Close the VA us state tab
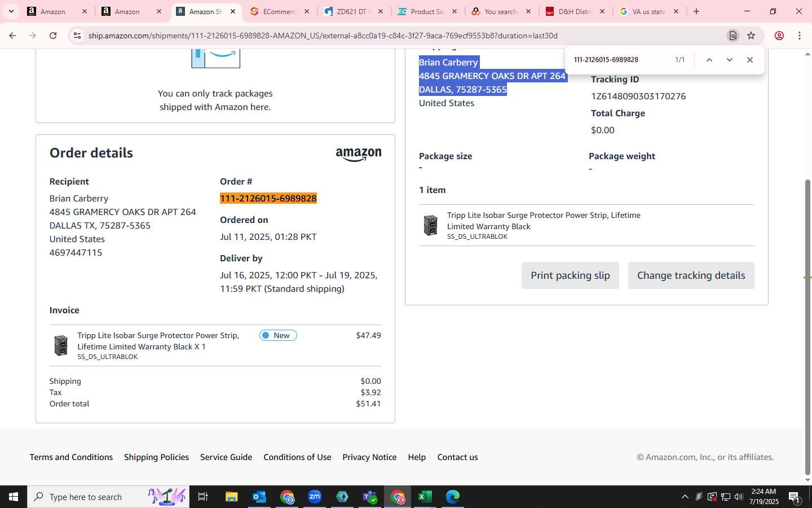Screen dimensions: 812x508 (x=676, y=11)
